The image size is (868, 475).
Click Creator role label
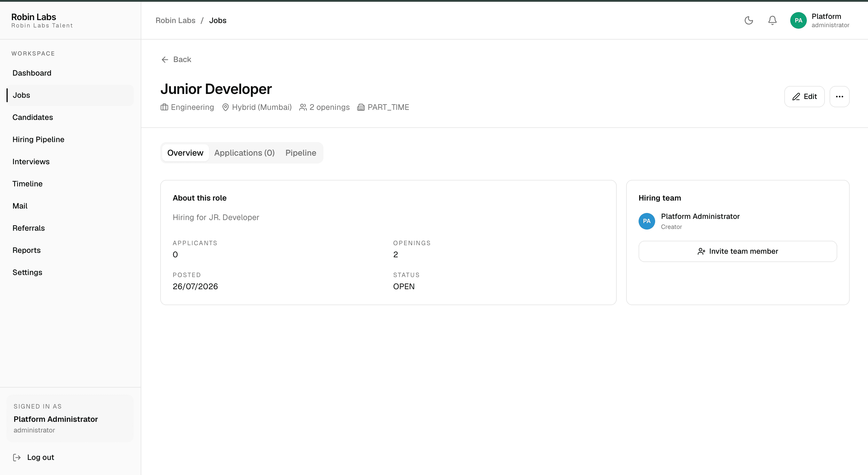671,227
